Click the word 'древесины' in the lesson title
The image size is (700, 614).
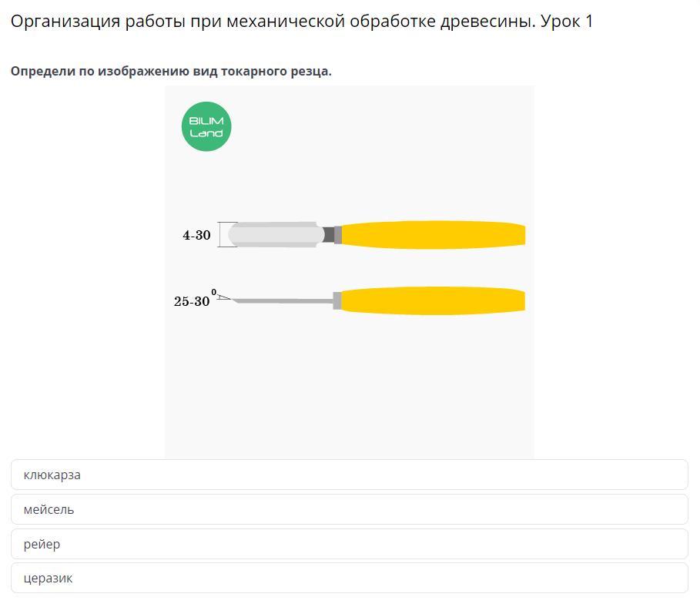[485, 21]
